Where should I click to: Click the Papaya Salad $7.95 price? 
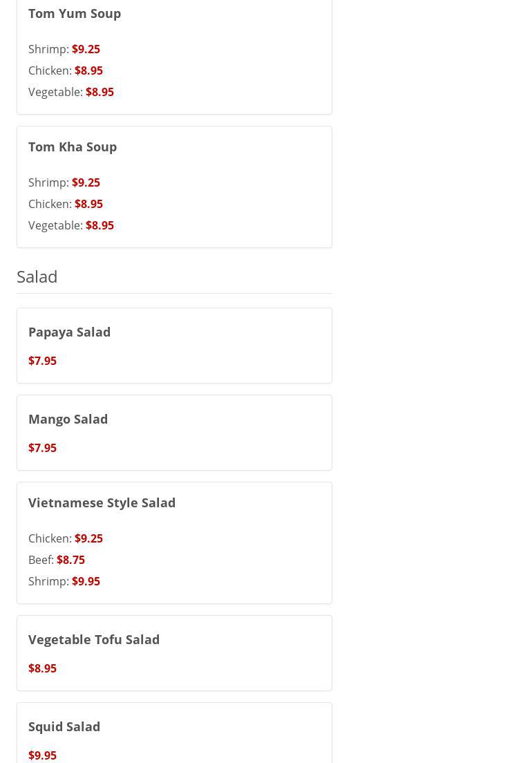coord(42,361)
